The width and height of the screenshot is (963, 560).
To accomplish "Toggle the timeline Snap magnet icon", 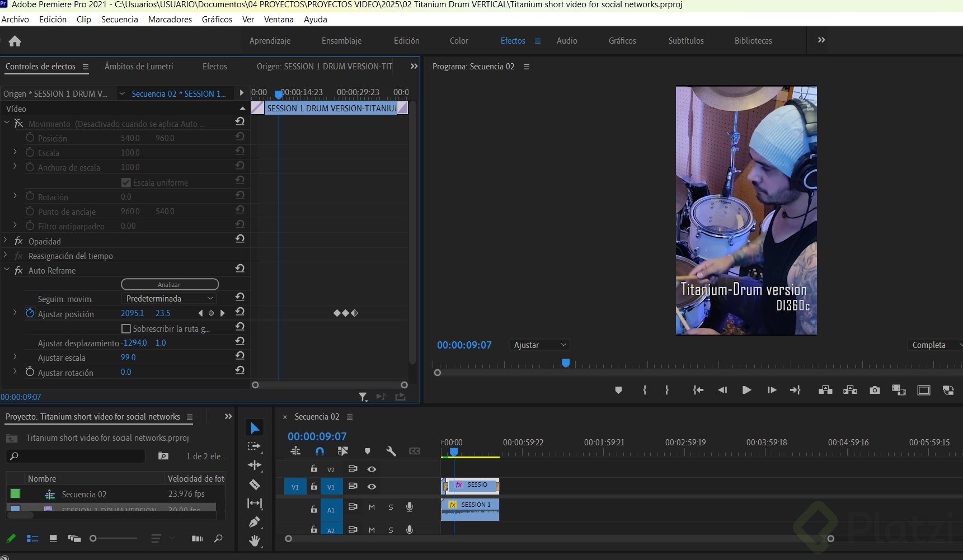I will tap(320, 451).
